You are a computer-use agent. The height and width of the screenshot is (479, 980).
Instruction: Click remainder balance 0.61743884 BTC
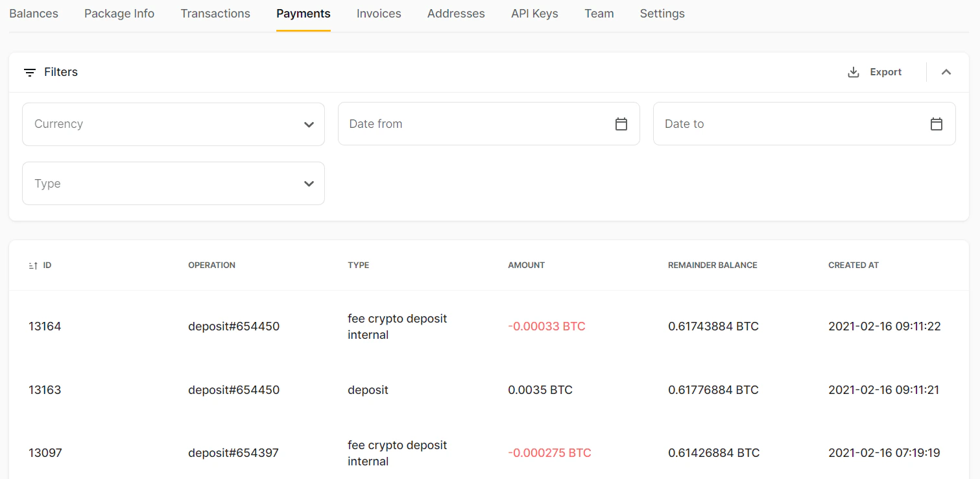713,326
